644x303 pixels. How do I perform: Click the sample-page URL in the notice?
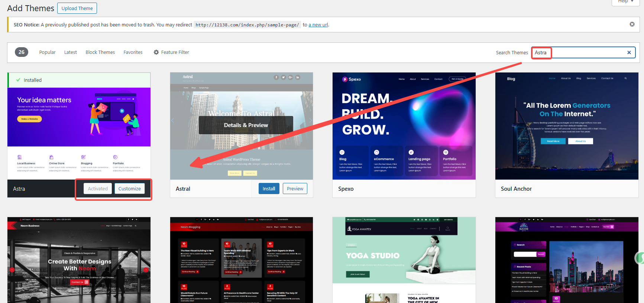pos(247,25)
